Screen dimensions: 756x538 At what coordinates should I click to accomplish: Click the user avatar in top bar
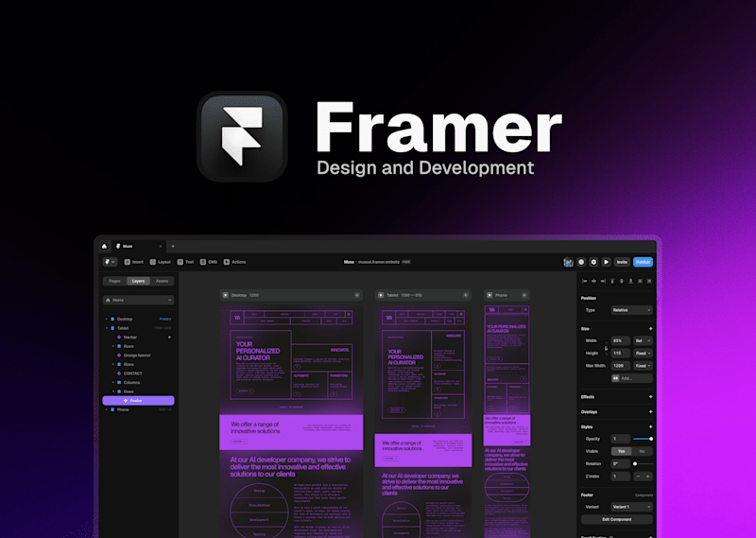[569, 262]
